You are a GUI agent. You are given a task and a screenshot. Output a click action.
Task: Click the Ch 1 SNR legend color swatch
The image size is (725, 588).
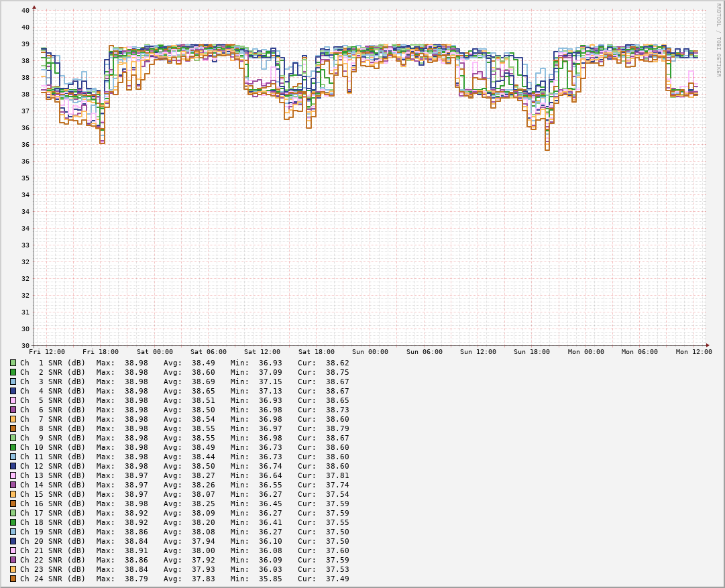13,363
